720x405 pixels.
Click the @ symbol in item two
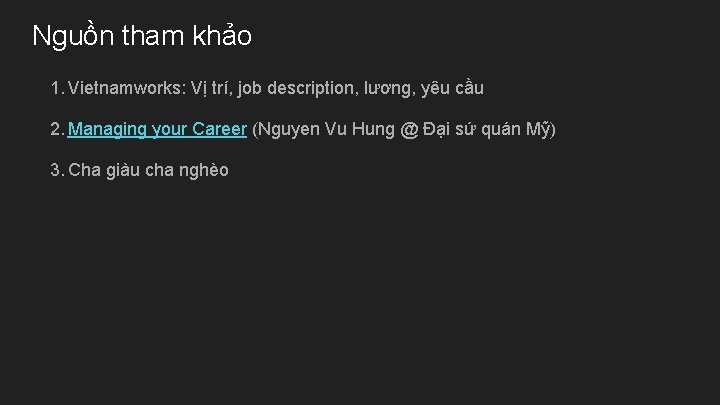coord(409,129)
